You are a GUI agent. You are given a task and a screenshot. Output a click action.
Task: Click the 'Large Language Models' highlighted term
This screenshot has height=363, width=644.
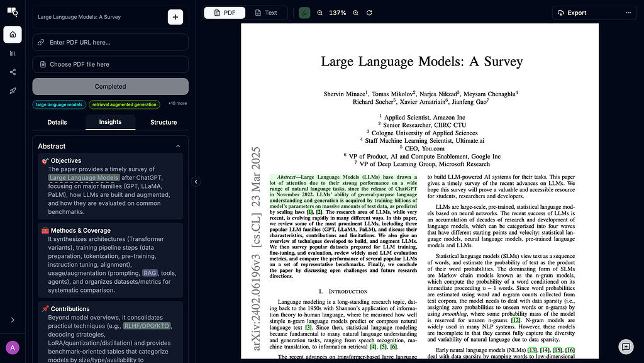pos(84,178)
